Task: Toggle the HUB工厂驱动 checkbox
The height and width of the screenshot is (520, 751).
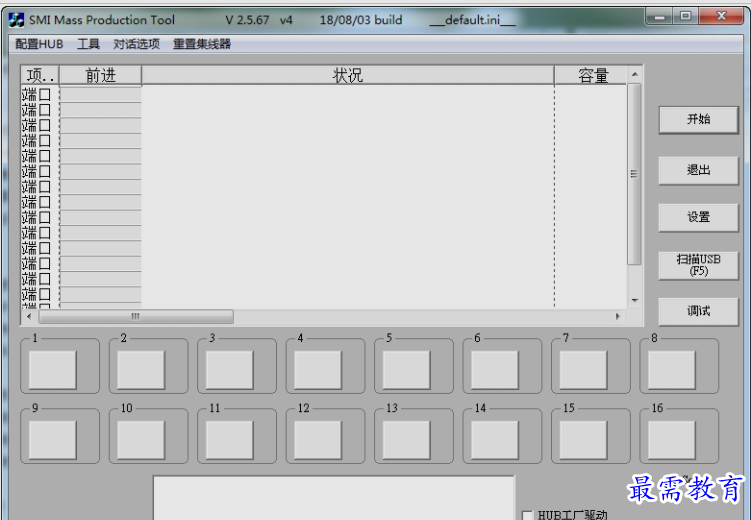Action: tap(527, 515)
